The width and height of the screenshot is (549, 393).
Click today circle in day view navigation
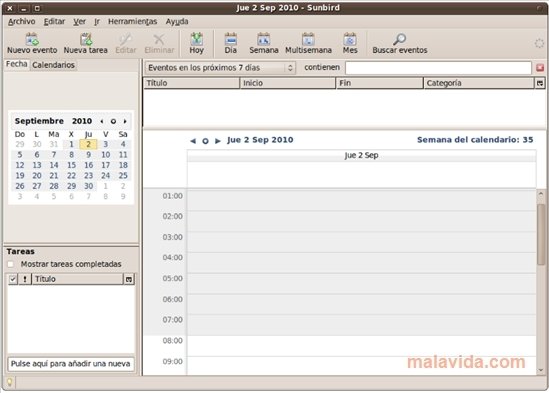point(205,141)
